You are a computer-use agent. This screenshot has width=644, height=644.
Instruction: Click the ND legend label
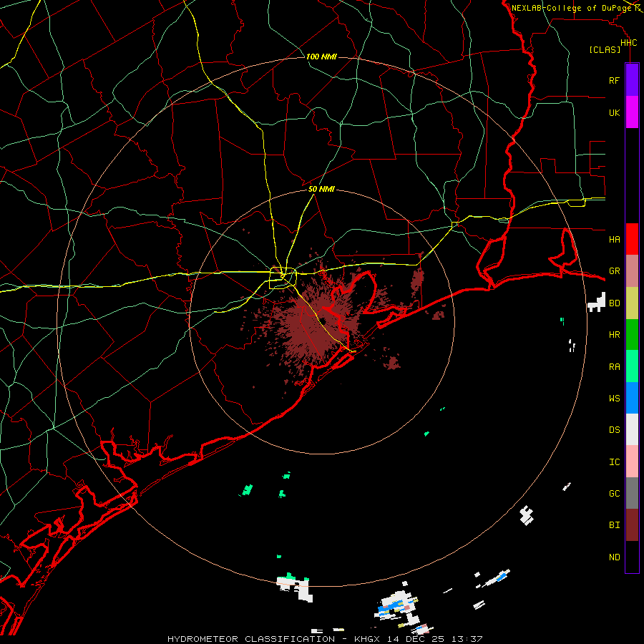click(x=614, y=557)
